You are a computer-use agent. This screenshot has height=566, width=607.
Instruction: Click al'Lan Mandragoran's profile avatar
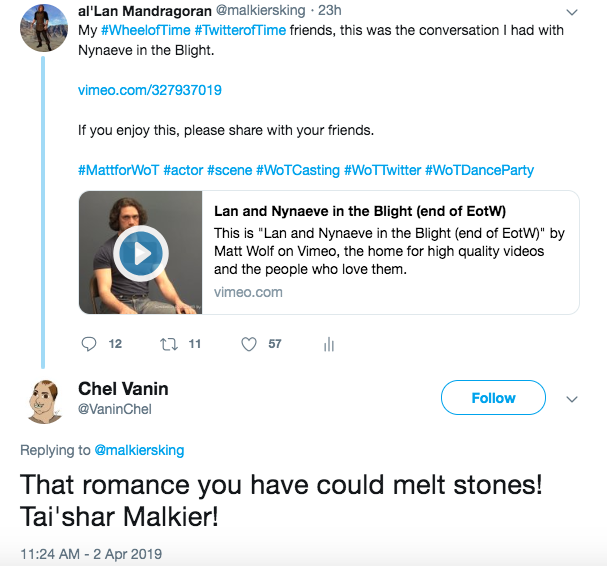[x=45, y=27]
